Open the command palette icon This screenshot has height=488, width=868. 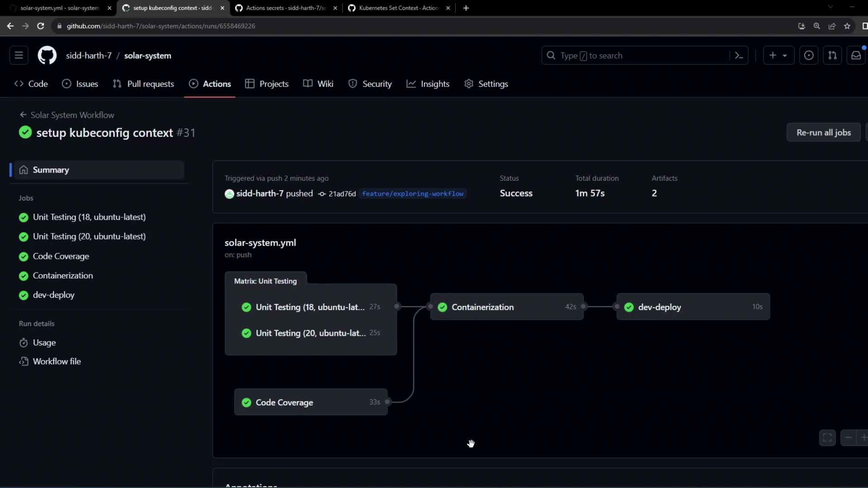click(739, 56)
